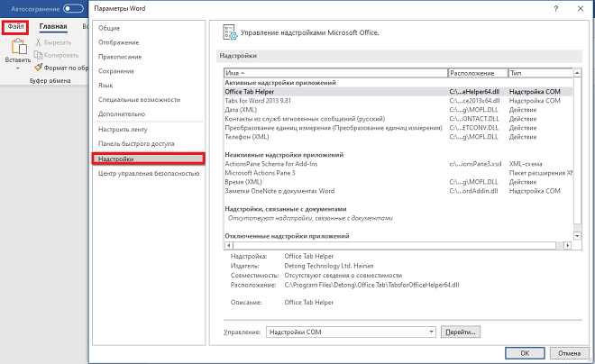The image size is (595, 364).
Task: Select the Время (XML) row
Action: point(398,182)
